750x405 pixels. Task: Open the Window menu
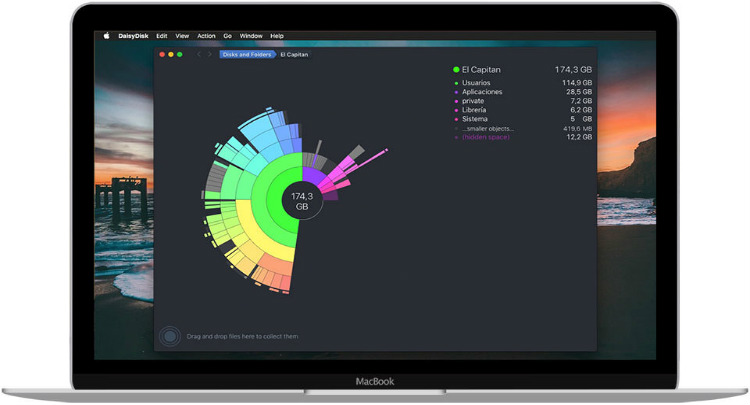click(251, 36)
